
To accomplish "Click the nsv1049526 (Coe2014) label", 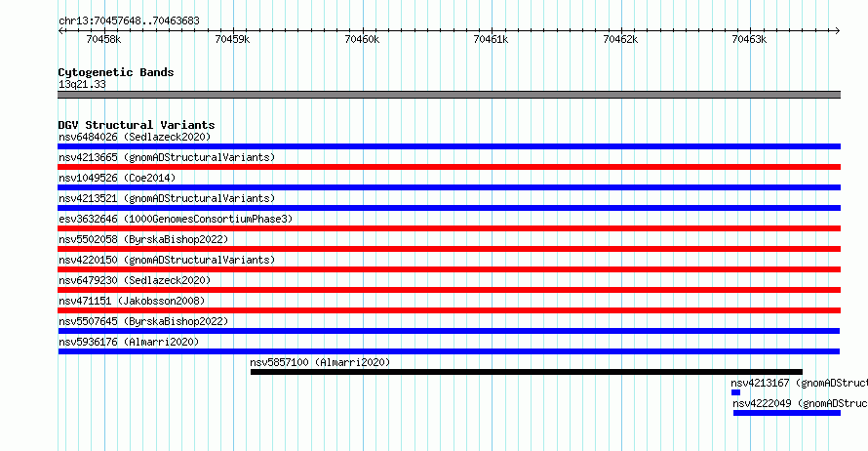I will [x=117, y=178].
